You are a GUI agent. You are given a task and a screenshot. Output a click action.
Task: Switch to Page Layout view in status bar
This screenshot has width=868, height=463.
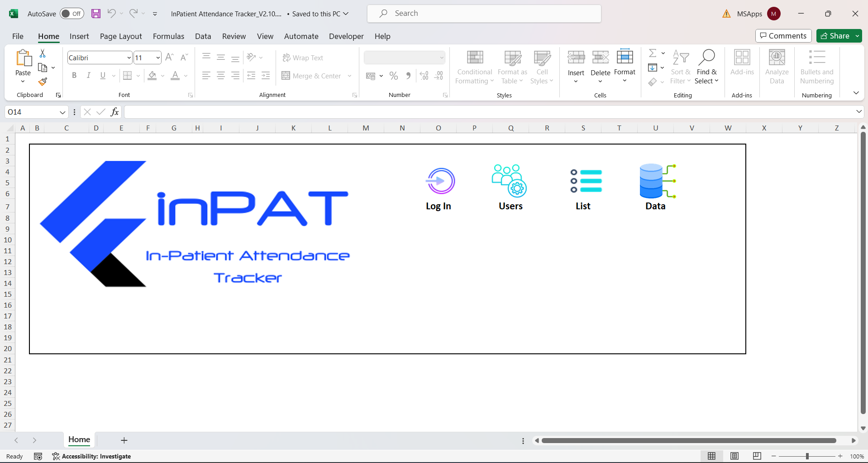pyautogui.click(x=734, y=456)
